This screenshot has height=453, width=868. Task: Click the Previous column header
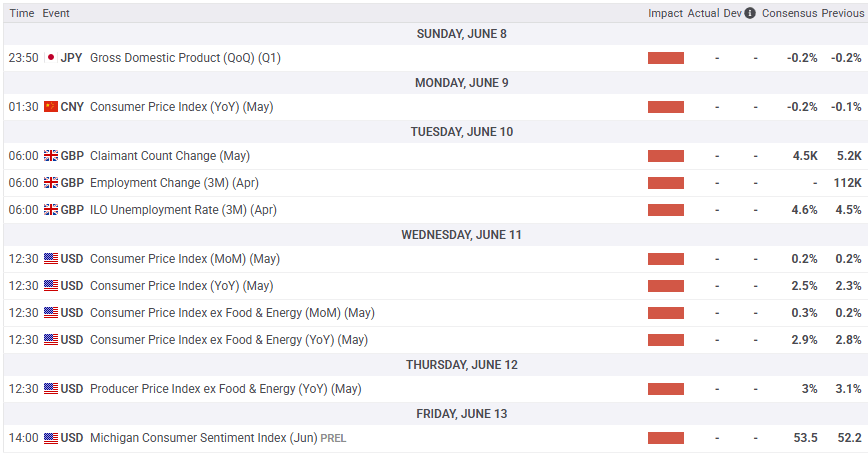click(842, 14)
